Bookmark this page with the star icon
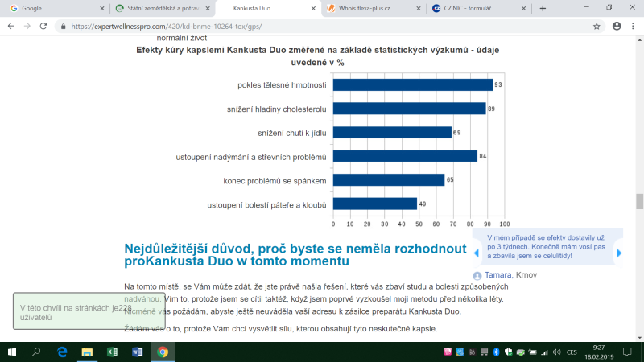The width and height of the screenshot is (644, 362). click(597, 27)
